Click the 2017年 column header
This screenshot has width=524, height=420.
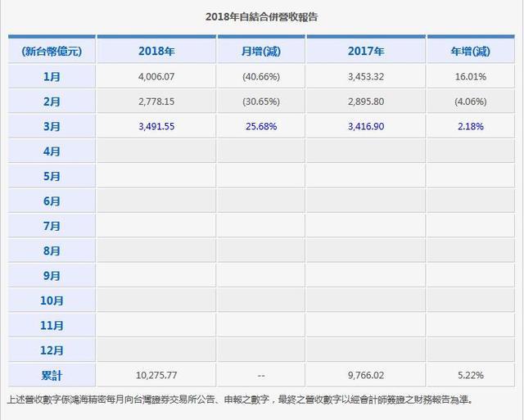coord(365,52)
